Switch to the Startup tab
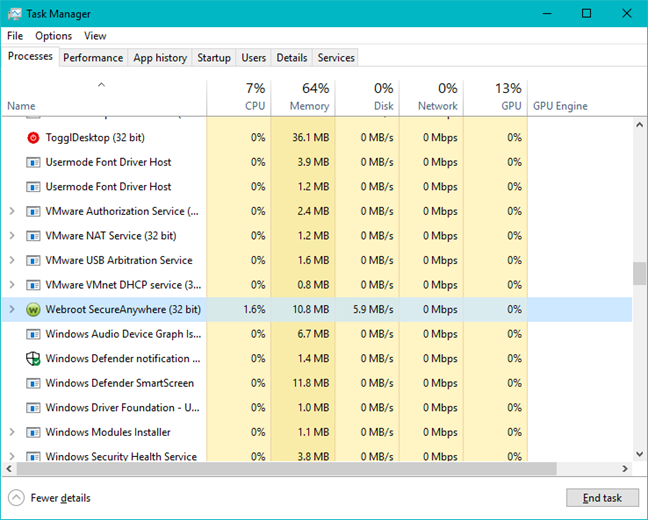The height and width of the screenshot is (520, 648). pos(214,58)
